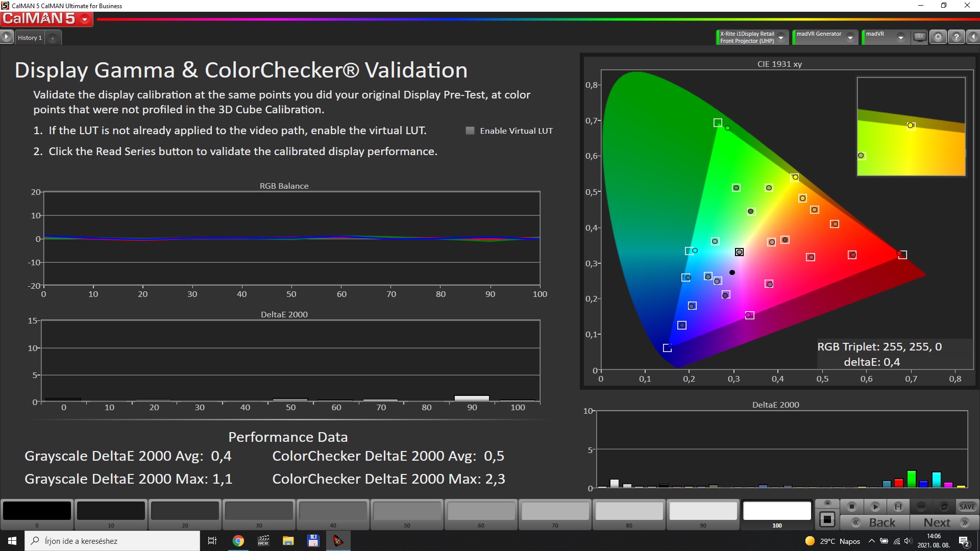Toggle the continuous read infinity icon

tap(921, 507)
